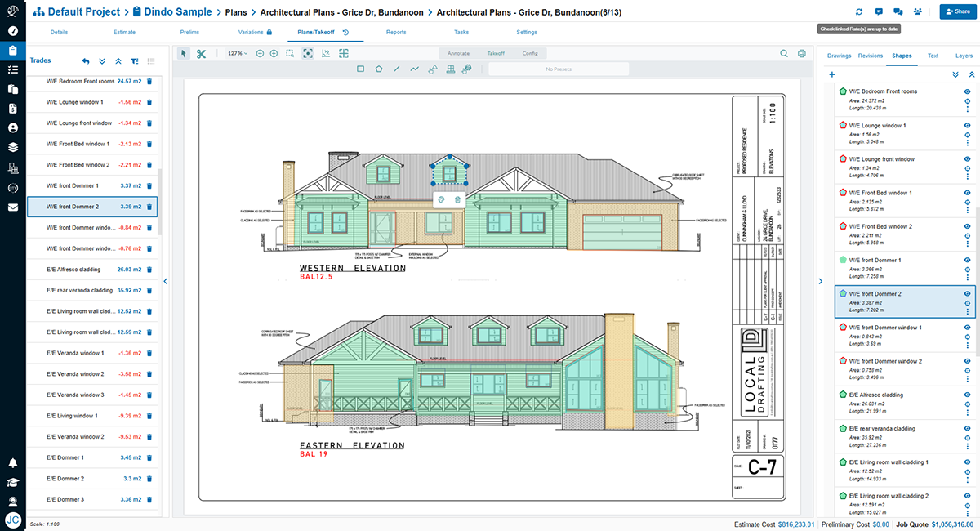Screen dimensions: 980x531
Task: Choose the polygon shape tool
Action: [378, 69]
